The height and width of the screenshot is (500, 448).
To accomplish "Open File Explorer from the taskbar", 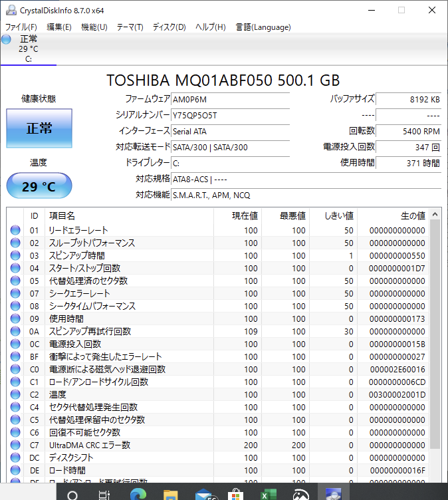I will pyautogui.click(x=171, y=494).
